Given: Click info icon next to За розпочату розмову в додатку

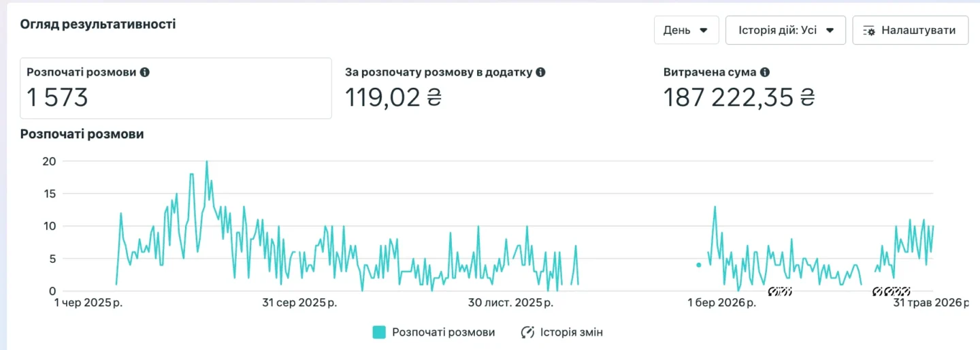Looking at the screenshot, I should [540, 71].
